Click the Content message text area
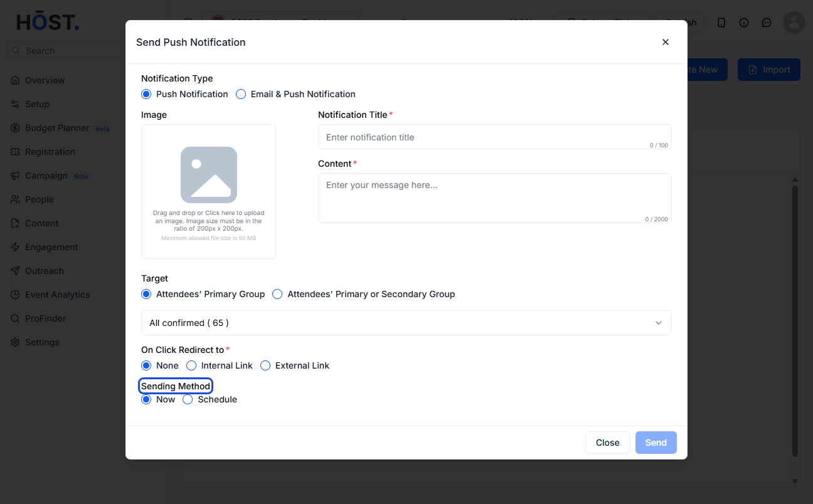 point(494,198)
